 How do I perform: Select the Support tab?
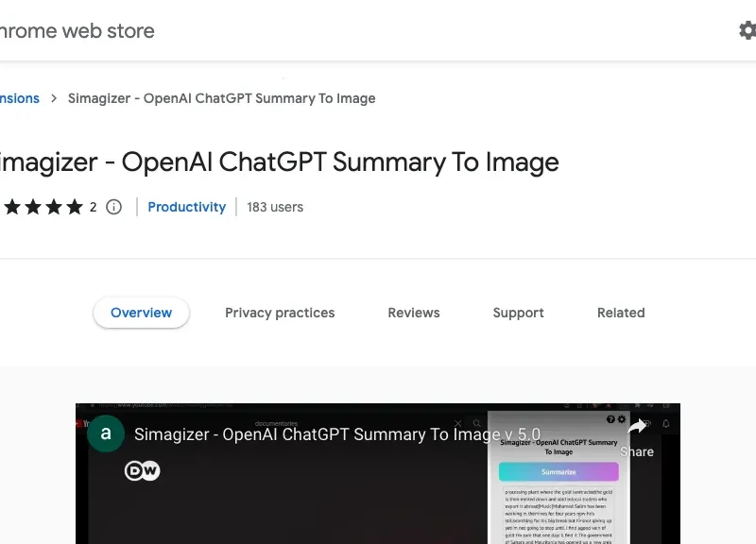pyautogui.click(x=518, y=313)
